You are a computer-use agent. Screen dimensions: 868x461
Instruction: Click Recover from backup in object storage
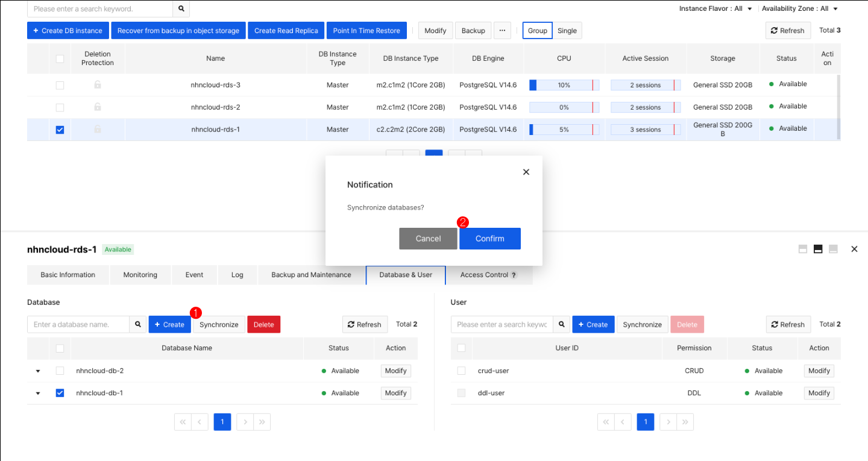point(178,31)
